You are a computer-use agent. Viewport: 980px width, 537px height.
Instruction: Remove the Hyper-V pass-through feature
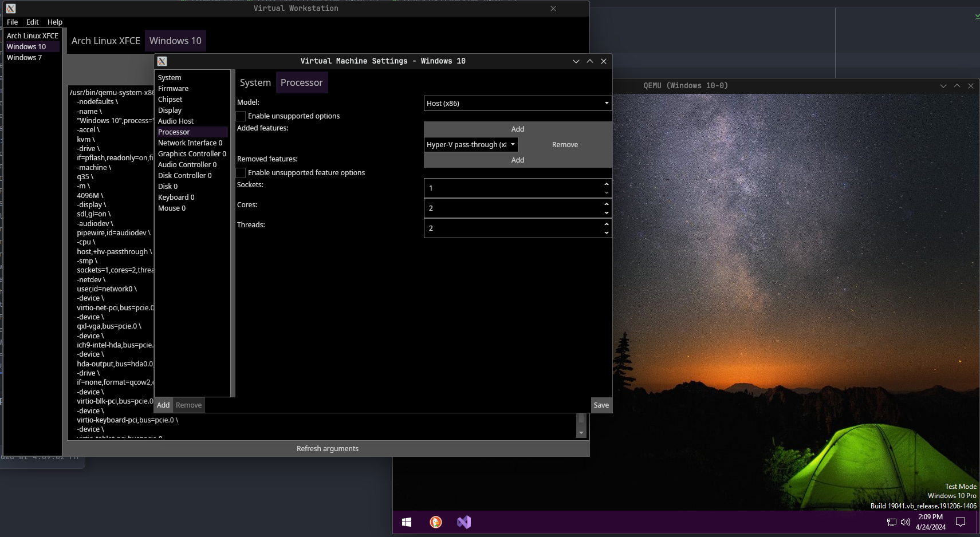[x=565, y=145]
